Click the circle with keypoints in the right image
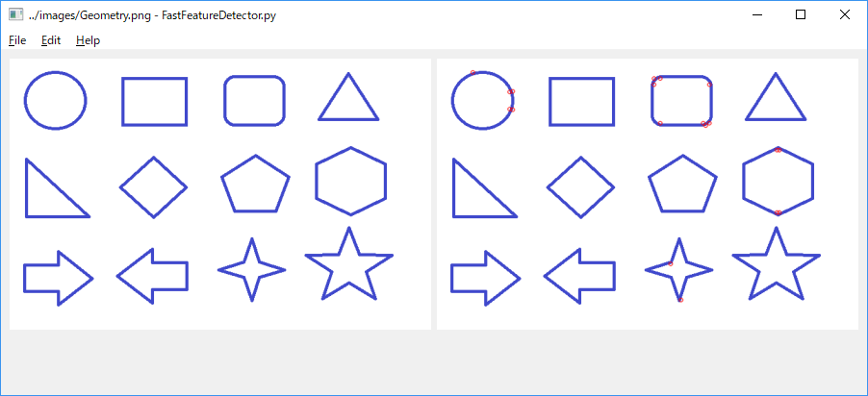Image resolution: width=868 pixels, height=396 pixels. coord(483,100)
